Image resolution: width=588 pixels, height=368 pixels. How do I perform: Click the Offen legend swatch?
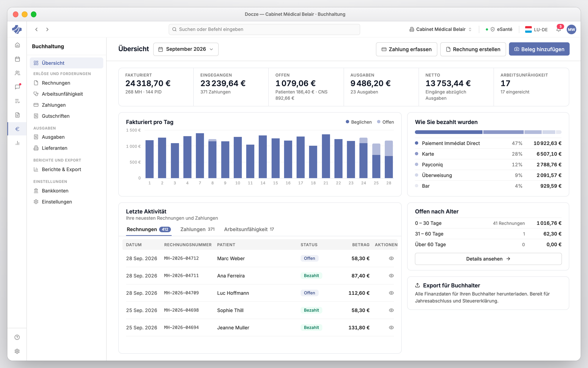pyautogui.click(x=379, y=122)
